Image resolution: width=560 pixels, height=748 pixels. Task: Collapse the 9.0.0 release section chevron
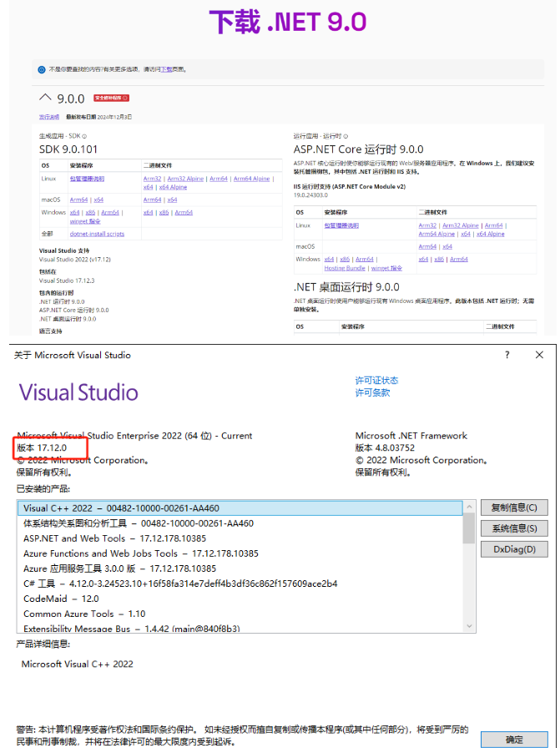45,98
